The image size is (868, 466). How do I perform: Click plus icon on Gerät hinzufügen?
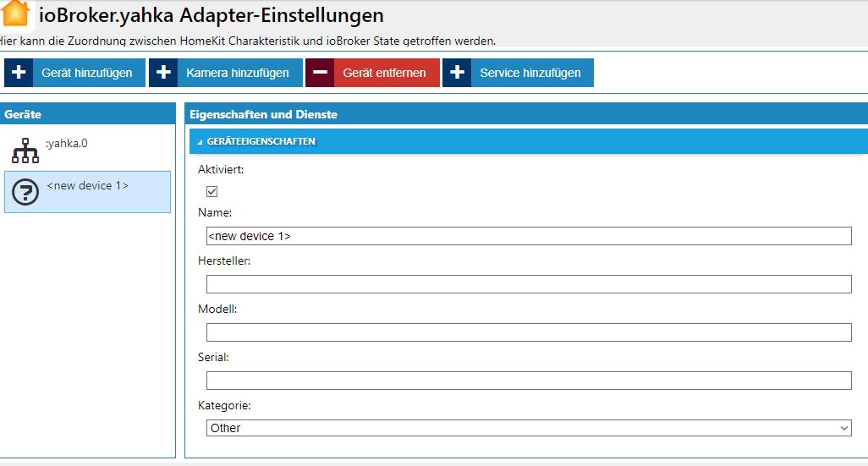19,73
